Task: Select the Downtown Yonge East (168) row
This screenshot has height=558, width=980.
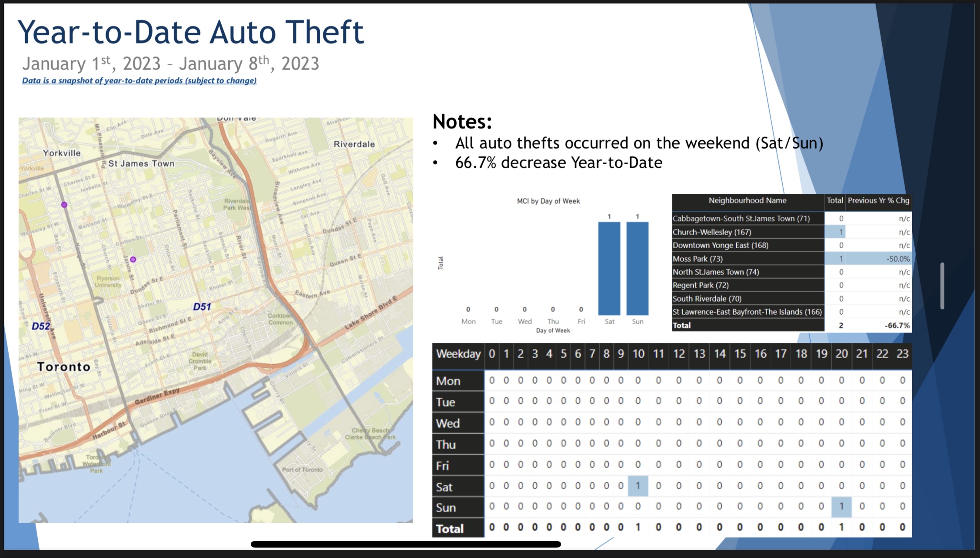Action: click(792, 245)
